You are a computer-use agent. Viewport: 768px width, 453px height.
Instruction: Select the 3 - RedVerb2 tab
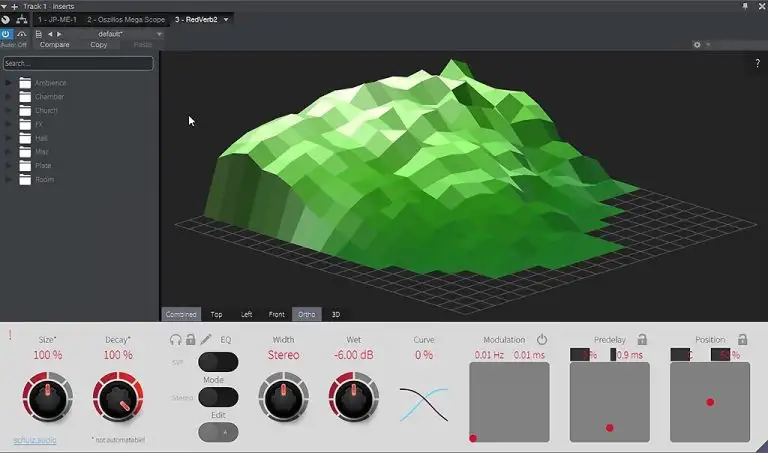click(196, 20)
